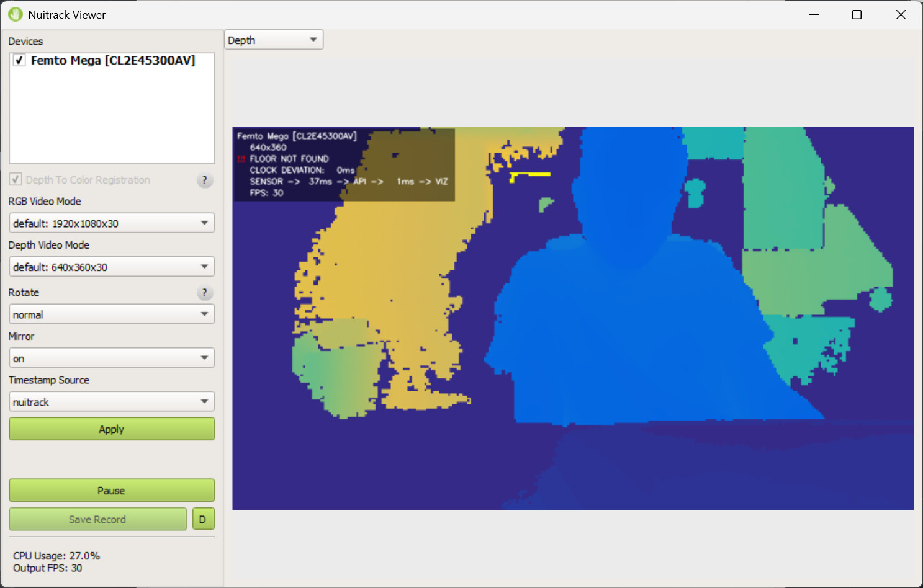923x588 pixels.
Task: Open the RGB Video Mode dropdown
Action: [x=112, y=223]
